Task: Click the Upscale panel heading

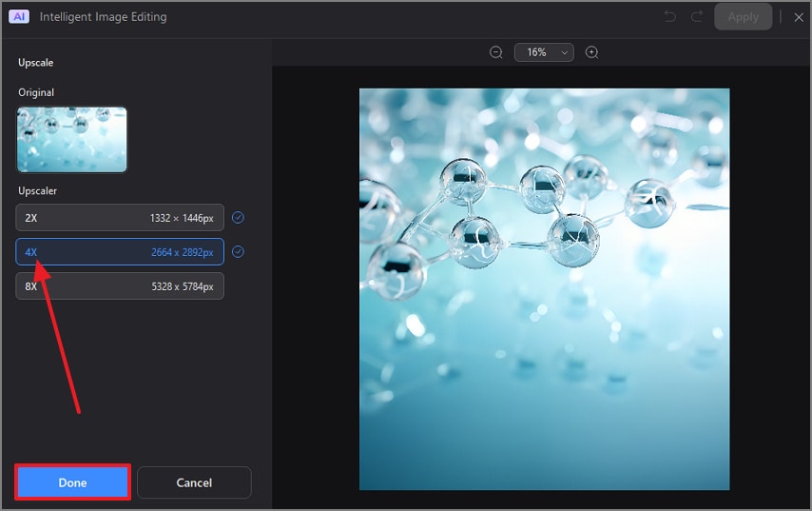Action: click(36, 63)
